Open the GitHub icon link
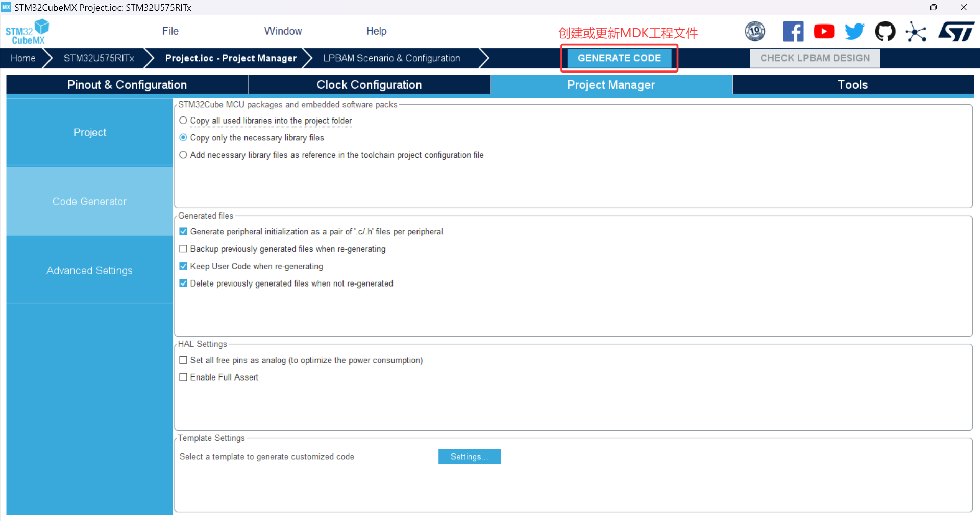Image resolution: width=980 pixels, height=521 pixels. click(885, 31)
